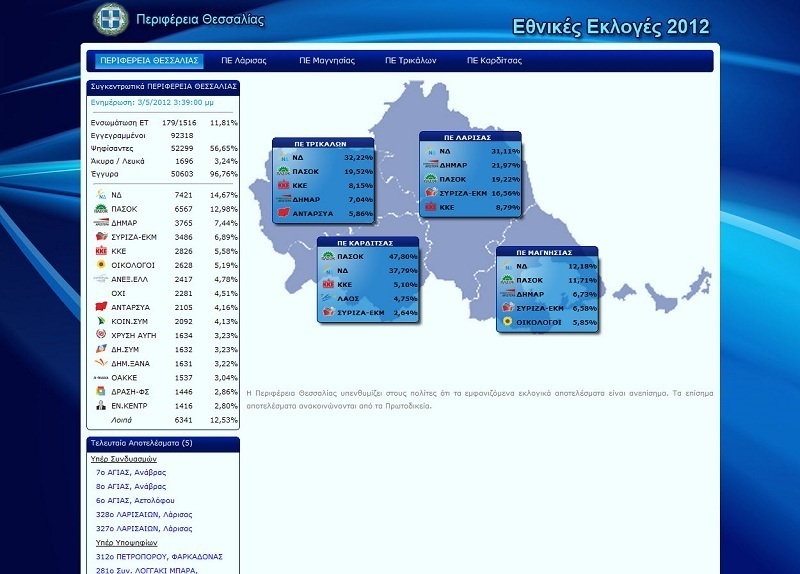Viewport: 800px width, 574px height.
Task: Open the 7ο ΑΓΙΑΣ, Ανάβρας result link
Action: click(x=131, y=472)
